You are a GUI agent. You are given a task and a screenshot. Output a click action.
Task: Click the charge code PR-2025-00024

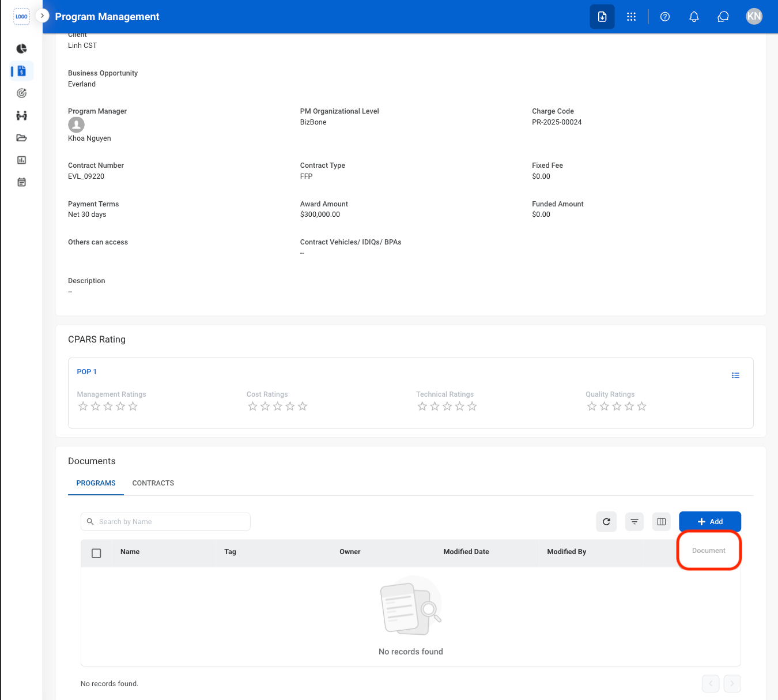(557, 122)
